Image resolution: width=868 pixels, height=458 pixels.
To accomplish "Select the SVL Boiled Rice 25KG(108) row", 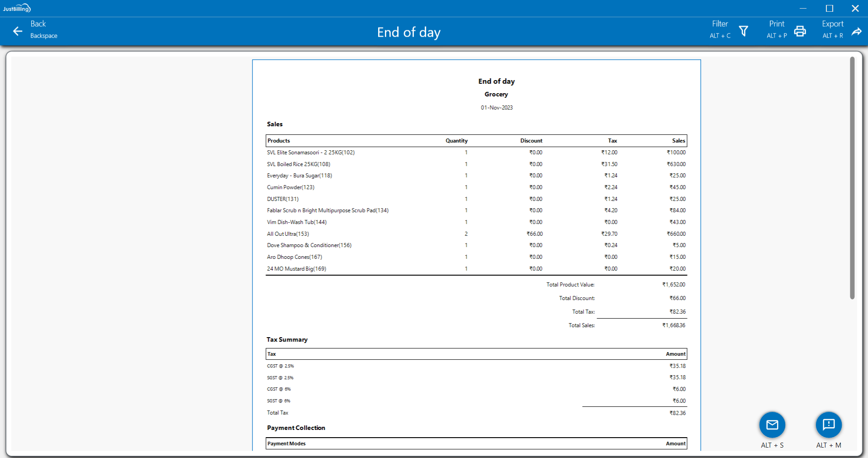I will (x=299, y=164).
